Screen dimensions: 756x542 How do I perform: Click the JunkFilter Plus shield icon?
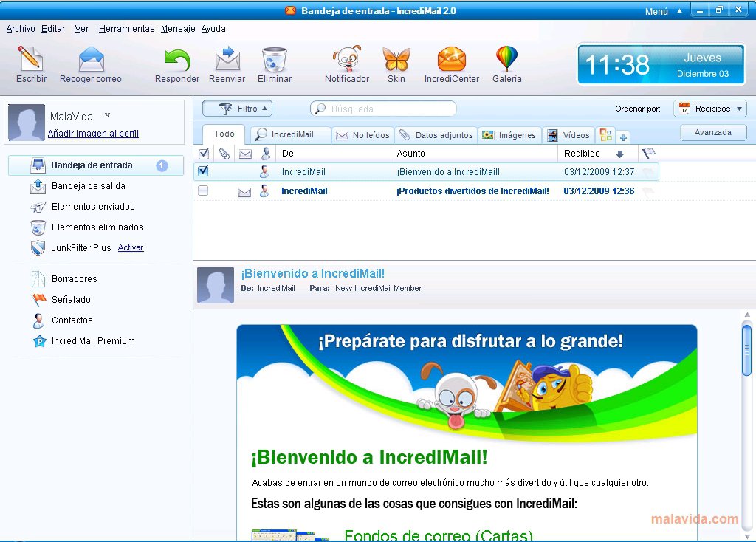click(38, 248)
